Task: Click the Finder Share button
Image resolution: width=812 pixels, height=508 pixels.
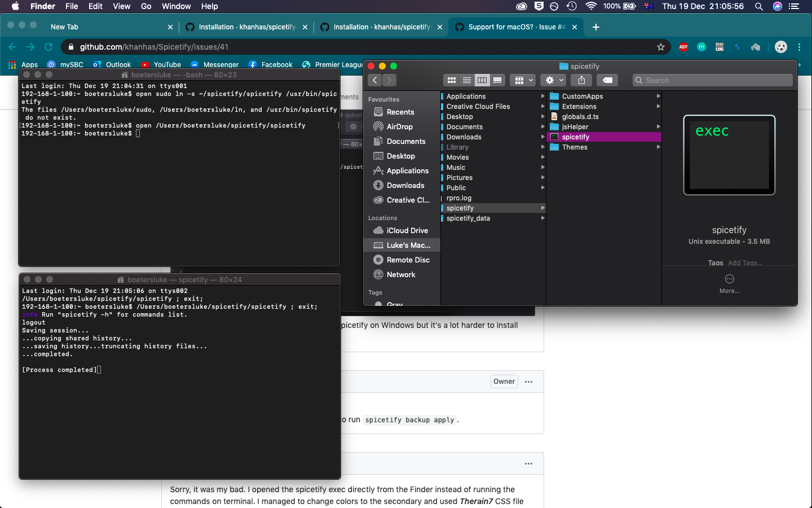Action: tap(581, 80)
